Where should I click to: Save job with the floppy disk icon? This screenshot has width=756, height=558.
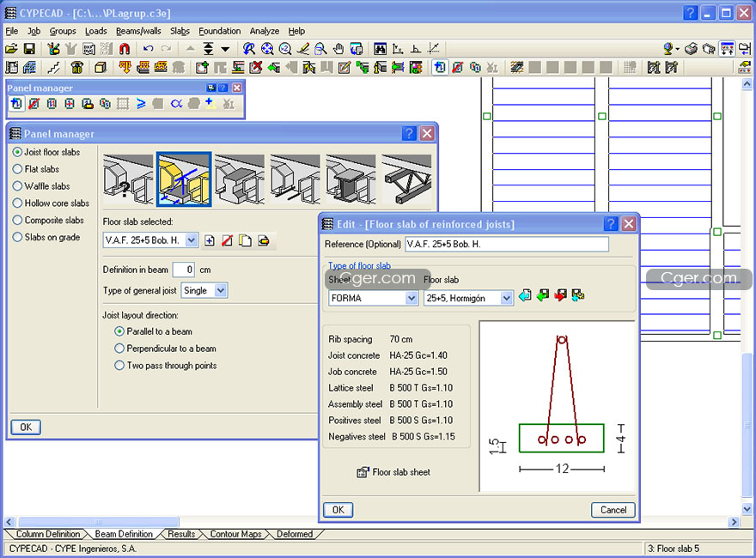pyautogui.click(x=29, y=49)
